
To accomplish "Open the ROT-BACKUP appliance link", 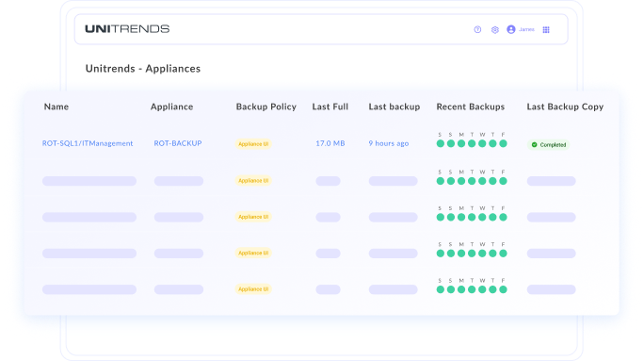I will click(x=178, y=143).
